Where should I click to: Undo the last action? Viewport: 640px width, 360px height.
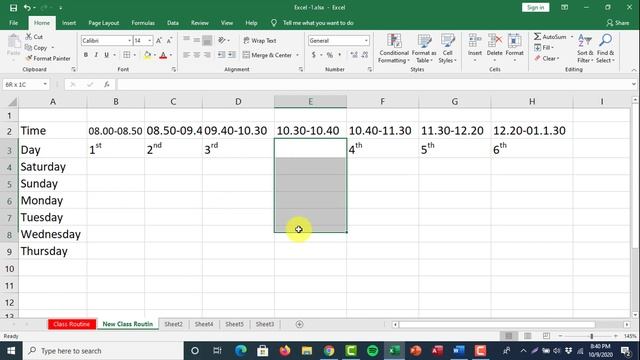27,8
